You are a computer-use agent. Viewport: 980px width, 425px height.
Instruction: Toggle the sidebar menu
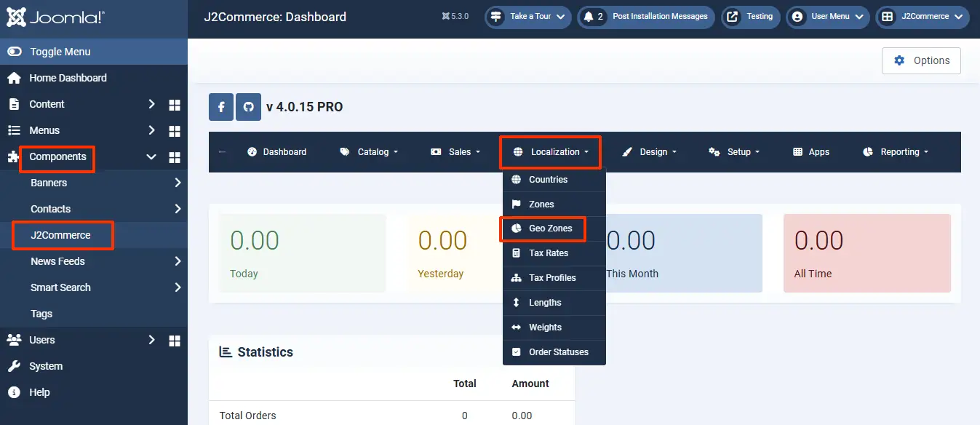click(94, 52)
